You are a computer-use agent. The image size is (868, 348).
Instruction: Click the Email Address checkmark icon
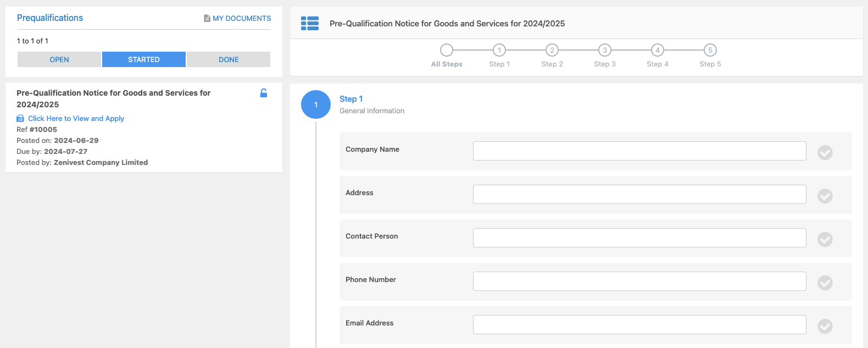point(825,326)
